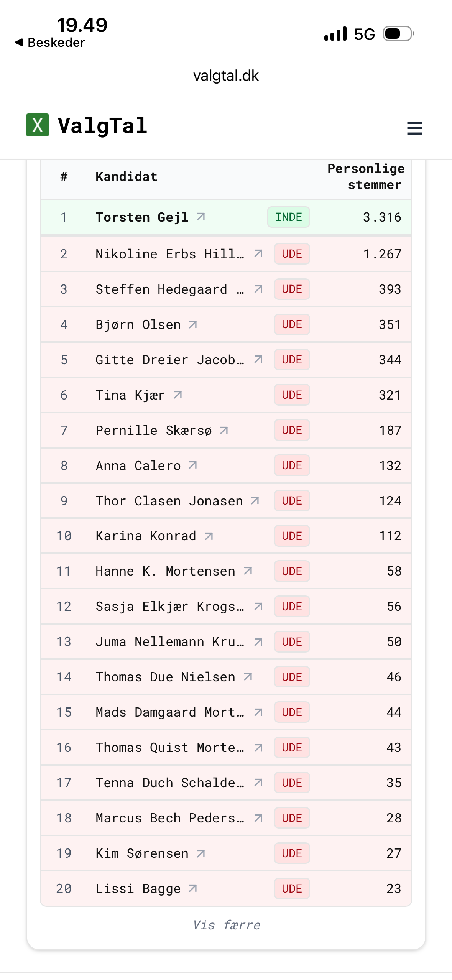Click the arrow icon after Kim Sørensen
The width and height of the screenshot is (452, 980).
201,853
